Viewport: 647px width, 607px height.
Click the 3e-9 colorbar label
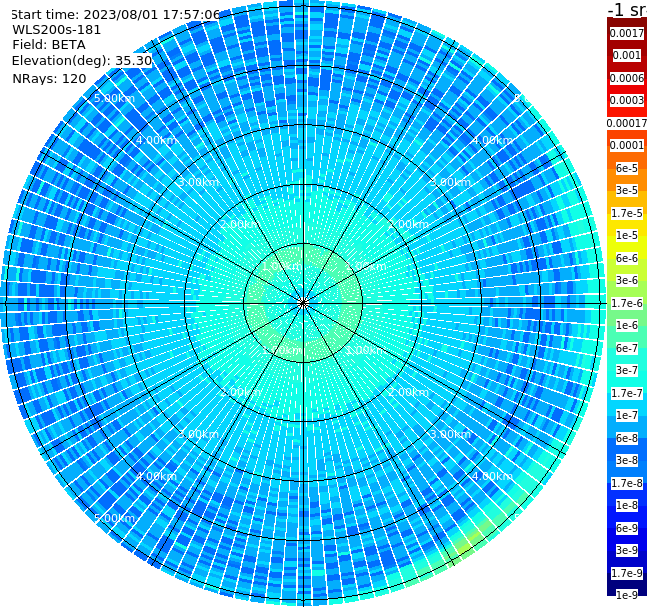tap(627, 550)
